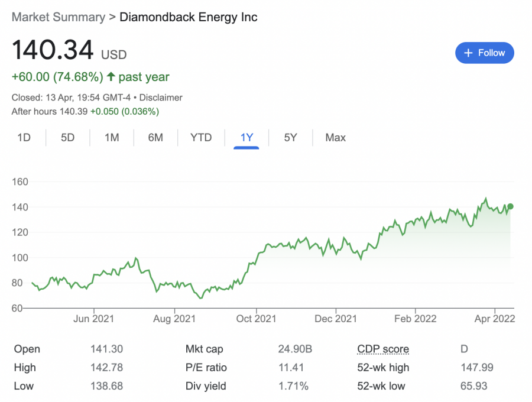Open the Market Summary breadcrumb link

[x=59, y=17]
